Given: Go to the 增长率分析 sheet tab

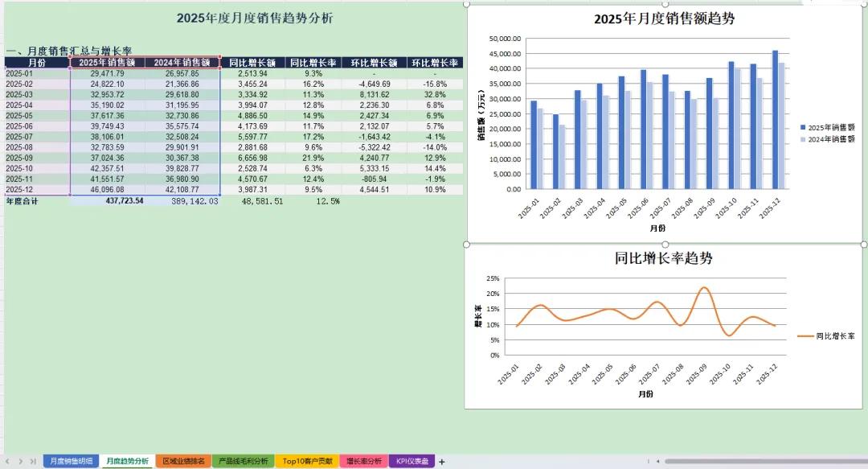Looking at the screenshot, I should pyautogui.click(x=364, y=461).
